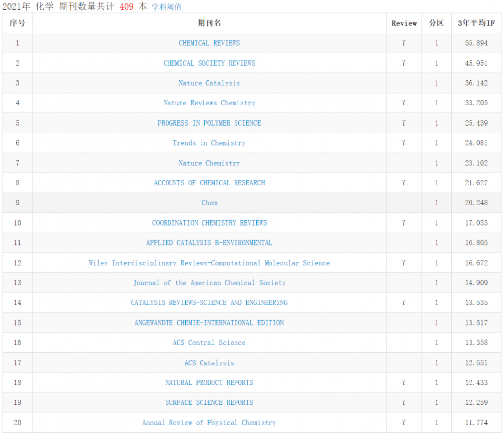Click the IF value 25.439

click(x=476, y=123)
